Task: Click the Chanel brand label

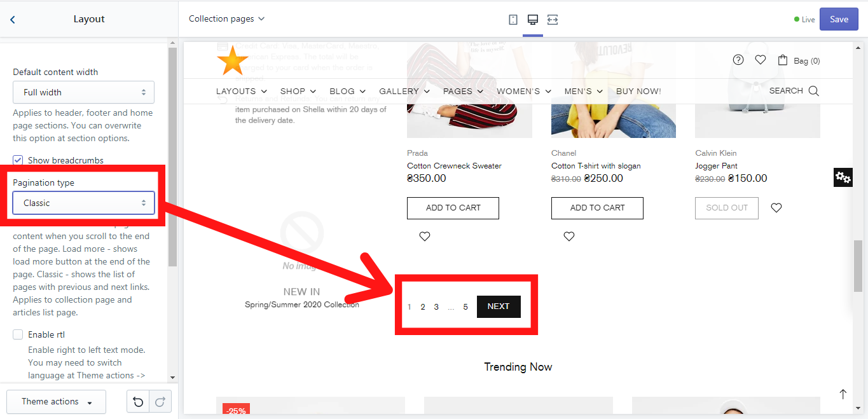Action: [x=563, y=153]
